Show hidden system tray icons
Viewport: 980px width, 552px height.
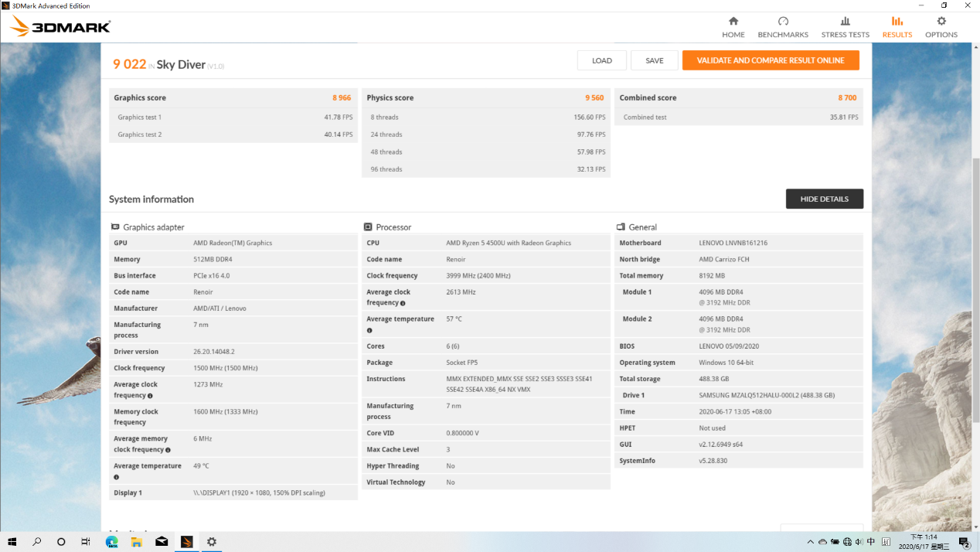click(x=810, y=542)
